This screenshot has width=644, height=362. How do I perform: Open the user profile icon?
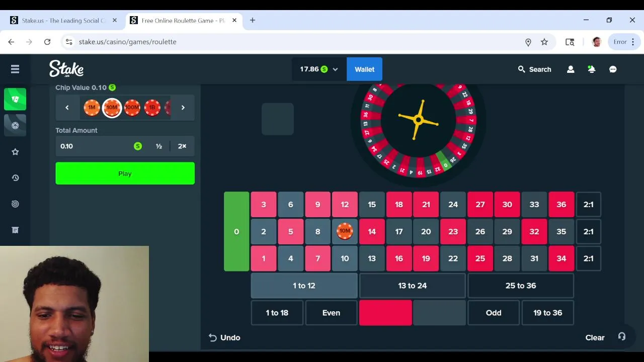tap(571, 69)
